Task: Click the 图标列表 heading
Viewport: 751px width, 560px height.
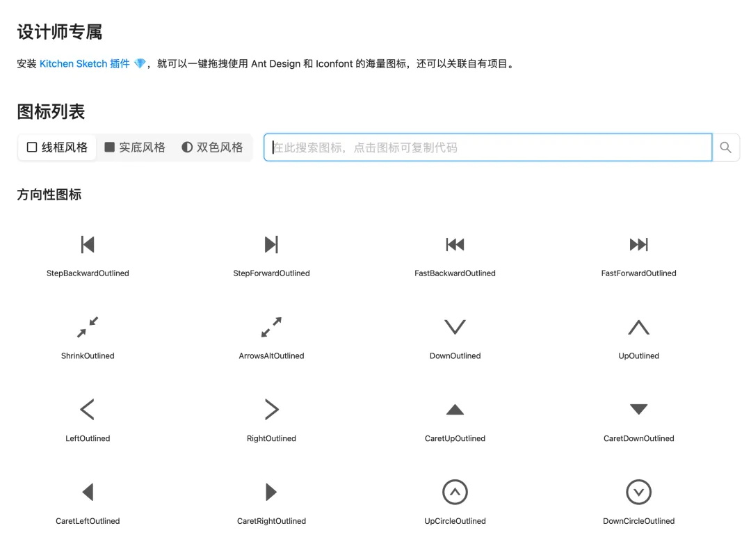Action: tap(51, 111)
